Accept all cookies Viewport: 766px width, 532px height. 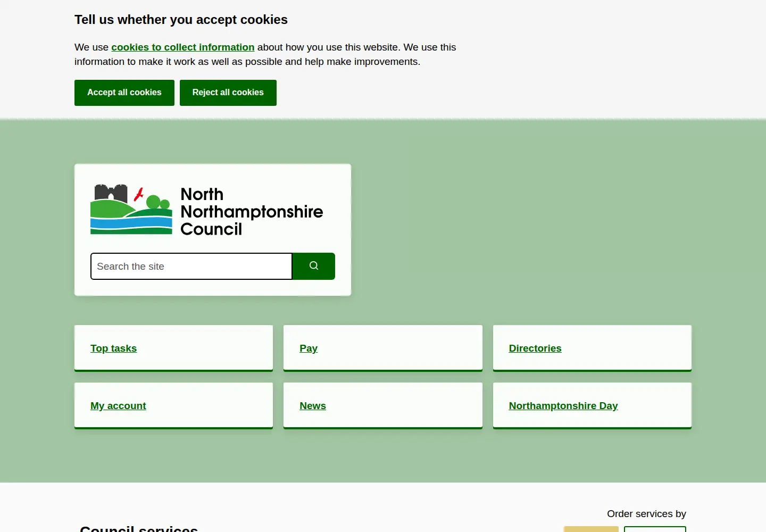[124, 93]
